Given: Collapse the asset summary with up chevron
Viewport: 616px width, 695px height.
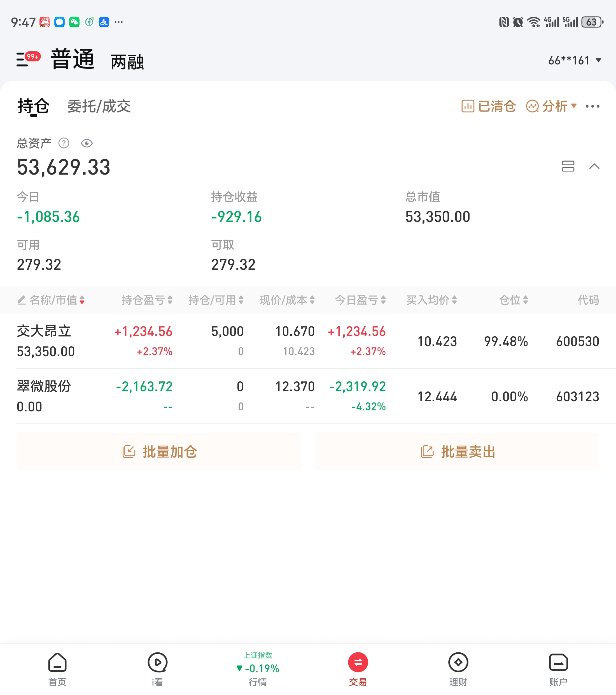Looking at the screenshot, I should (594, 166).
